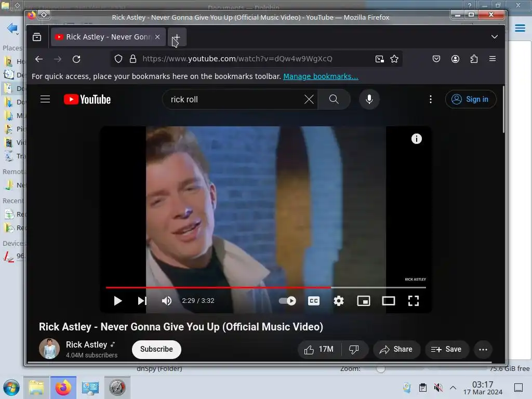This screenshot has height=399, width=532.
Task: Search with your voice microphone
Action: 369,99
